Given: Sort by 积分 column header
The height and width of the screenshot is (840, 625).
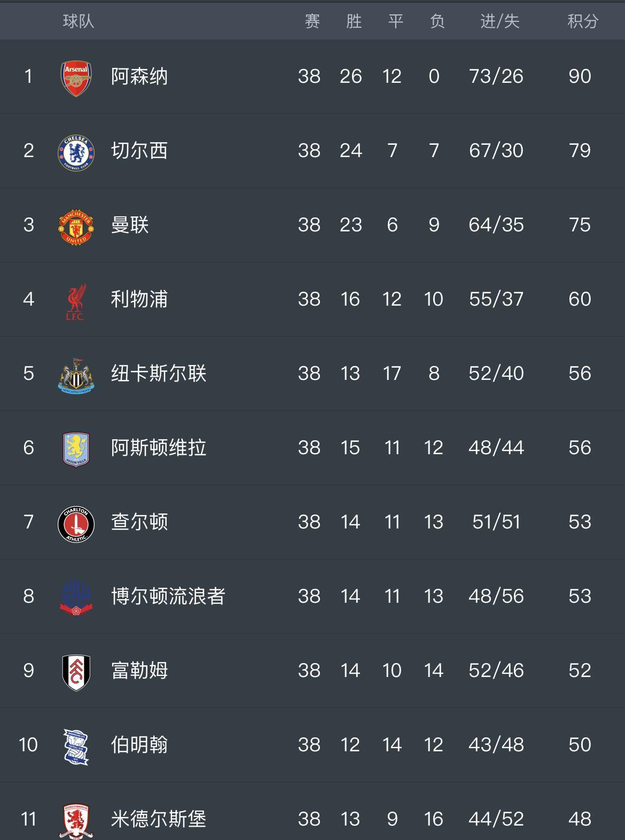Looking at the screenshot, I should coord(583,21).
